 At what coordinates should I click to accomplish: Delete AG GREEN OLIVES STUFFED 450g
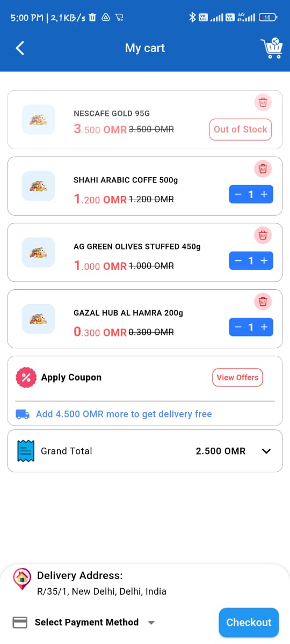(x=263, y=235)
